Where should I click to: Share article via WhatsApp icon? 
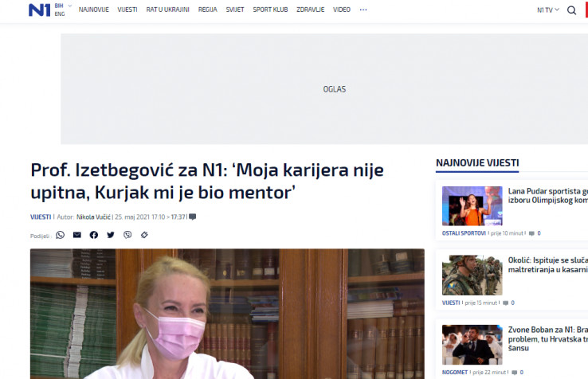(x=60, y=235)
